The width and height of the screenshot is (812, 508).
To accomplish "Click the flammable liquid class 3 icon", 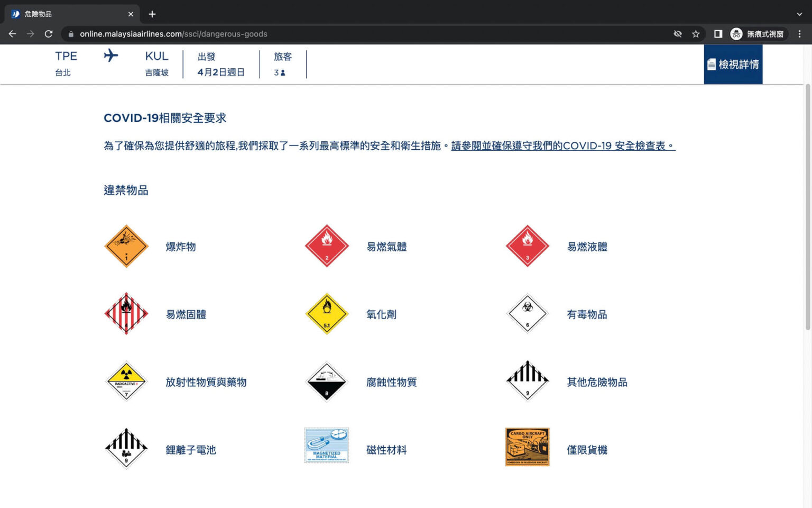I will coord(527,247).
